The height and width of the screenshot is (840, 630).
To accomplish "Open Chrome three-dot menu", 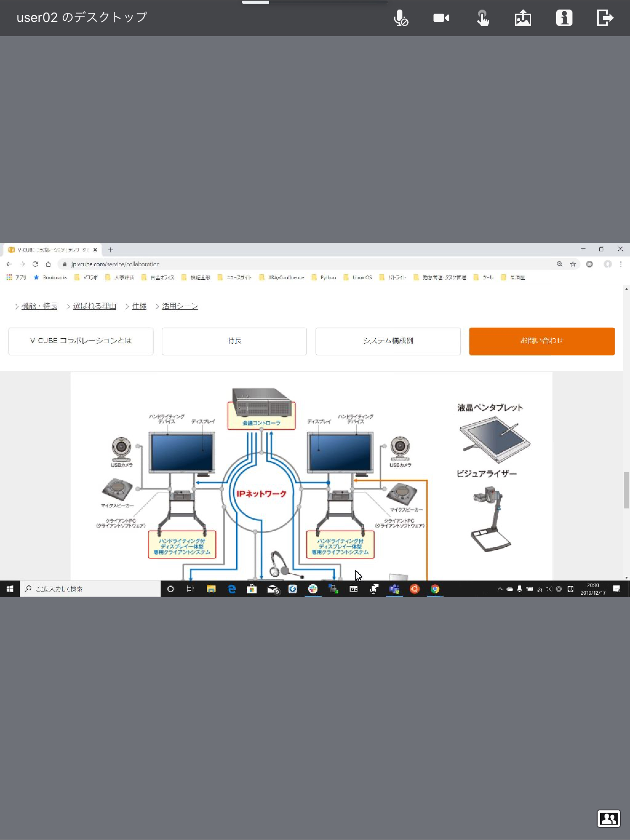I will click(x=621, y=264).
